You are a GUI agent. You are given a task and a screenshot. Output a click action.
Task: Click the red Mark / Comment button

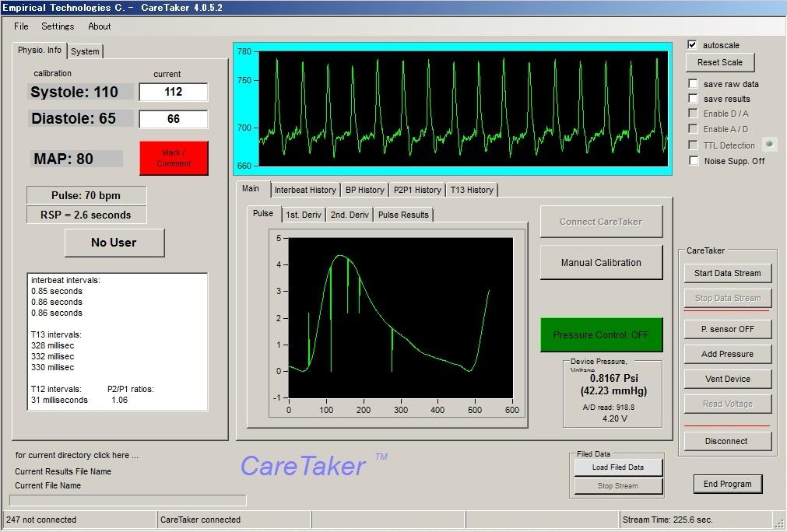click(x=174, y=158)
